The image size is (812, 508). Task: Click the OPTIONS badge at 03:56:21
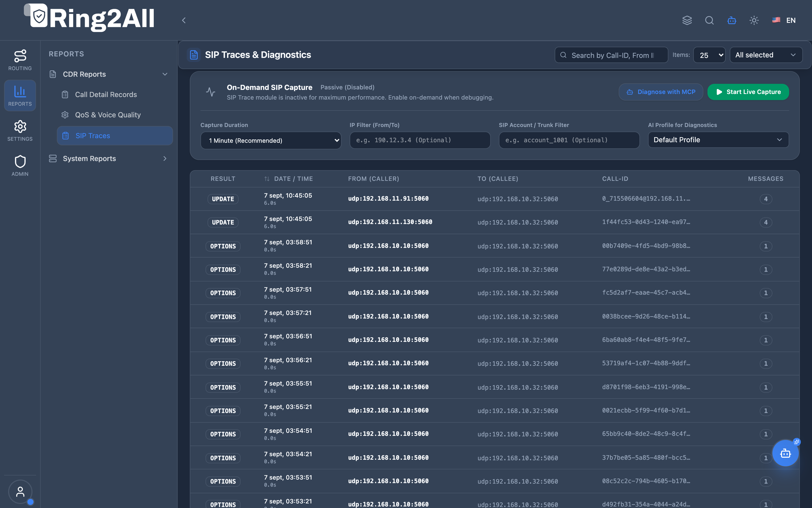point(223,363)
